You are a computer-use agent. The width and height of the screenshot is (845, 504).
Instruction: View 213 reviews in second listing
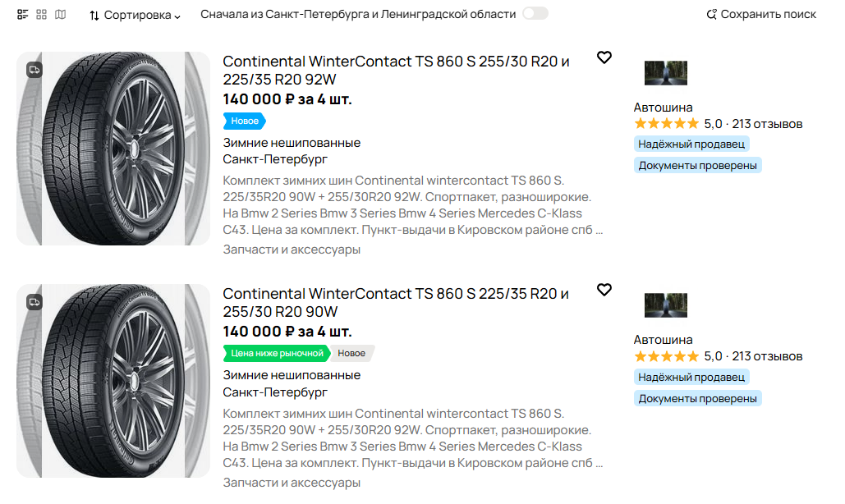767,356
